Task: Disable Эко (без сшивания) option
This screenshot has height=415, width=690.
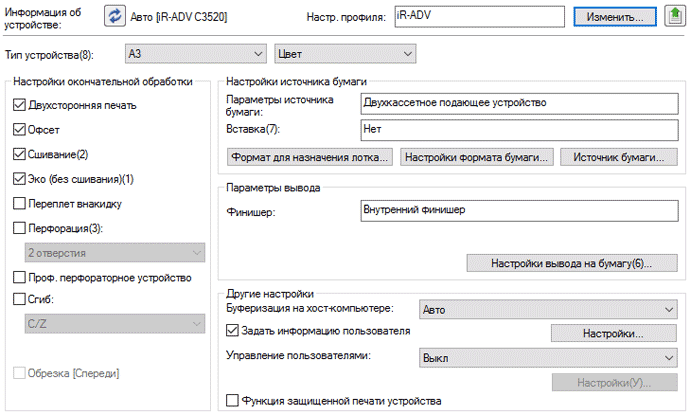Action: 21,179
